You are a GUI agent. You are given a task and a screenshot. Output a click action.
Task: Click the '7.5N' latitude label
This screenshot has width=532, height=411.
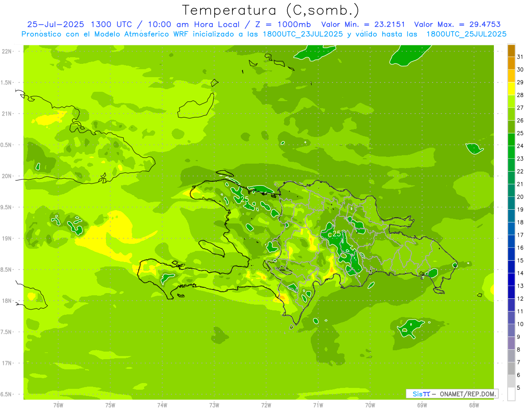7,332
